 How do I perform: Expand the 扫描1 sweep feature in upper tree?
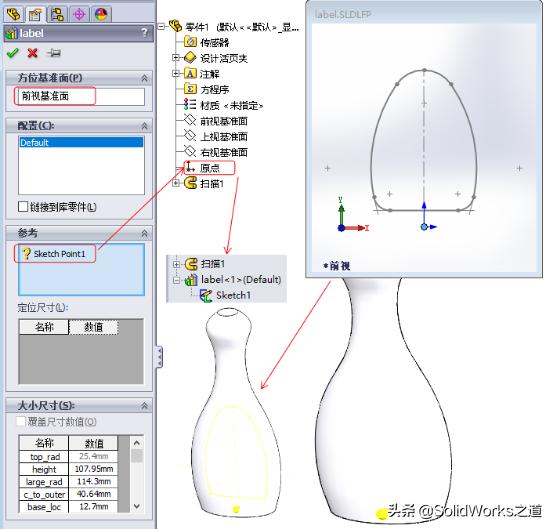pos(176,183)
